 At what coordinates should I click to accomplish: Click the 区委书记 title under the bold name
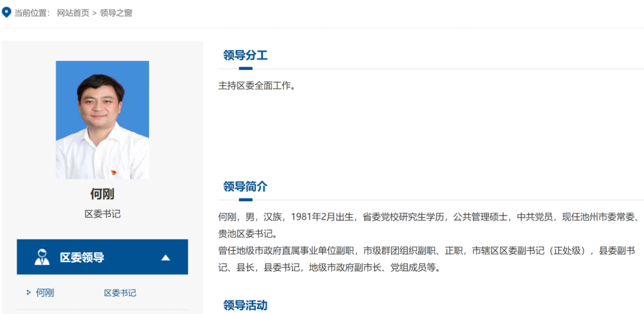coord(103,214)
